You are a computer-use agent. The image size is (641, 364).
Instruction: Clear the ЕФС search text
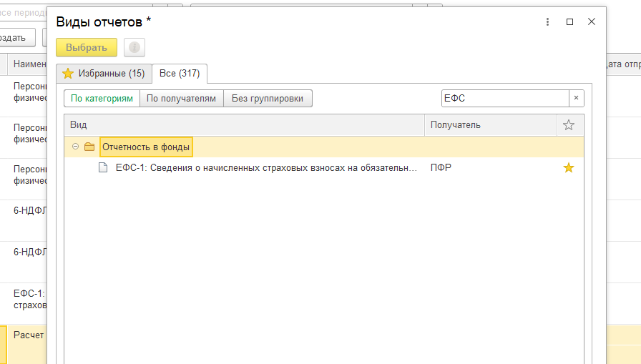[x=577, y=98]
